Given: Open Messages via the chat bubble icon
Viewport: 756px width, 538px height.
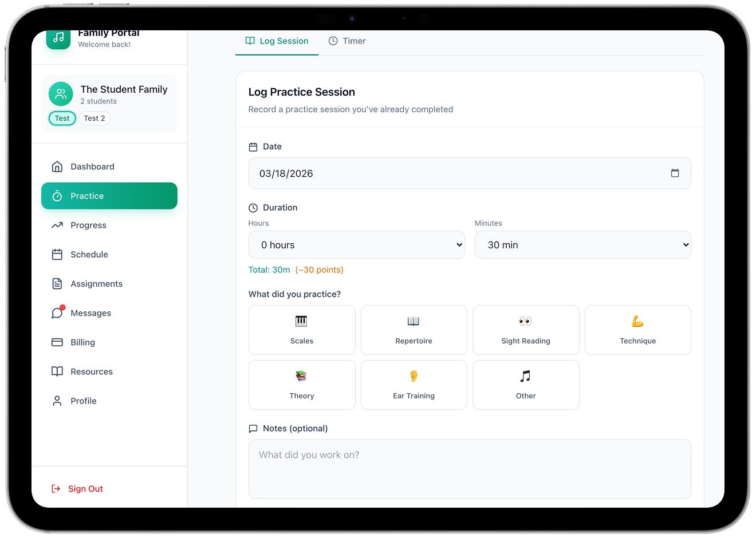Looking at the screenshot, I should click(x=57, y=313).
